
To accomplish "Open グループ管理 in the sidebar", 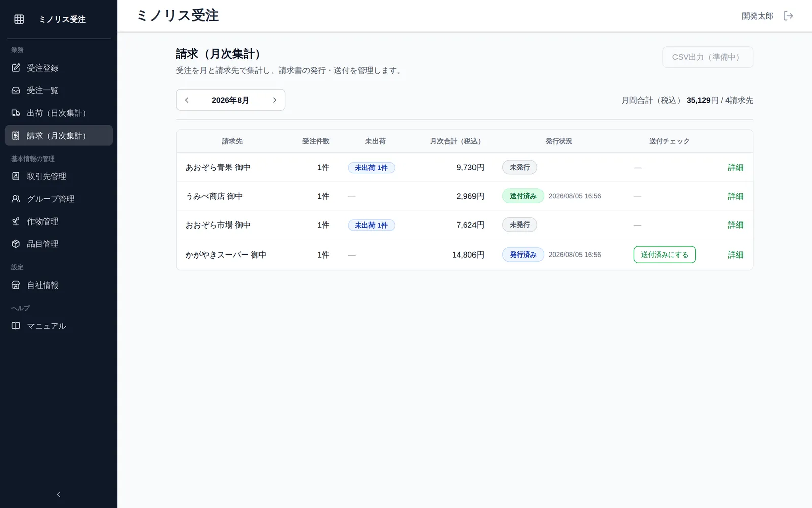I will (58, 199).
